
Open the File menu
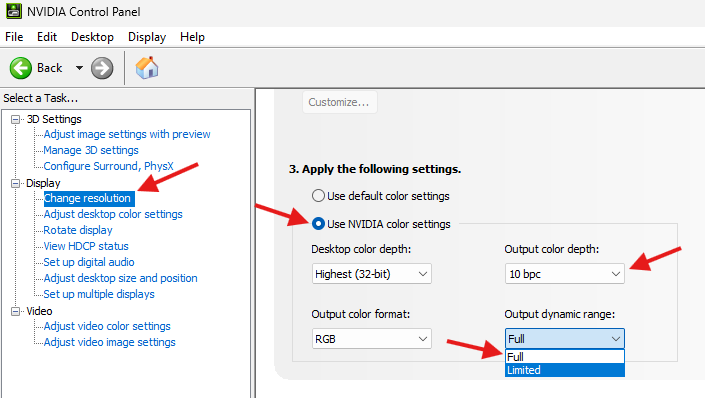(14, 37)
